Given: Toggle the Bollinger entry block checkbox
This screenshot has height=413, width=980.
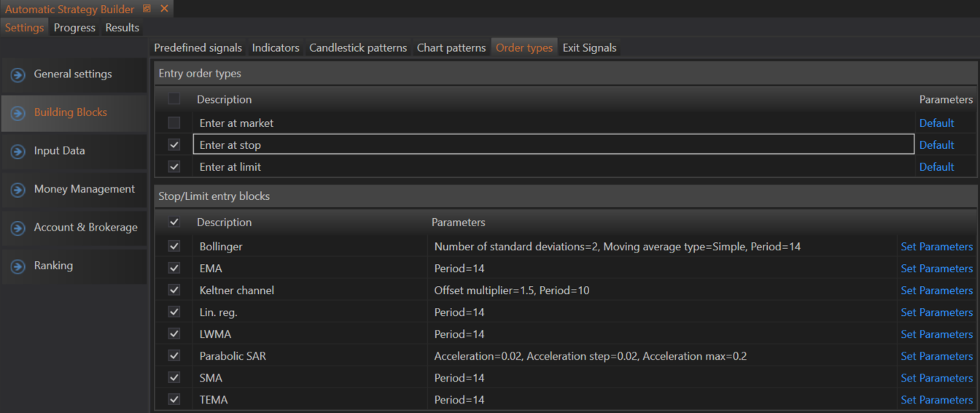Looking at the screenshot, I should [174, 246].
